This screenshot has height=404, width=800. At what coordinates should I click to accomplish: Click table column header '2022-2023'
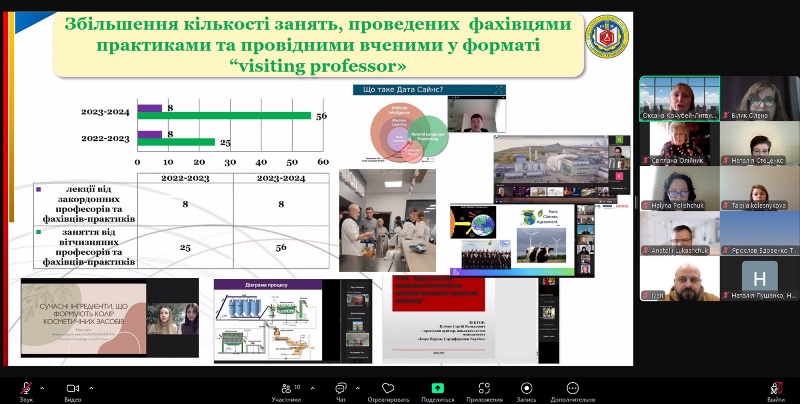[185, 178]
